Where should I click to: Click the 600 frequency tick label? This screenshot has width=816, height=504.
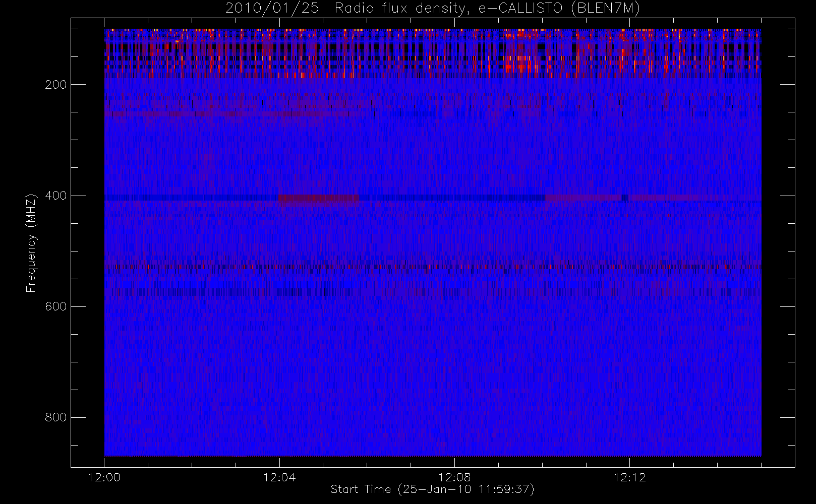point(56,306)
